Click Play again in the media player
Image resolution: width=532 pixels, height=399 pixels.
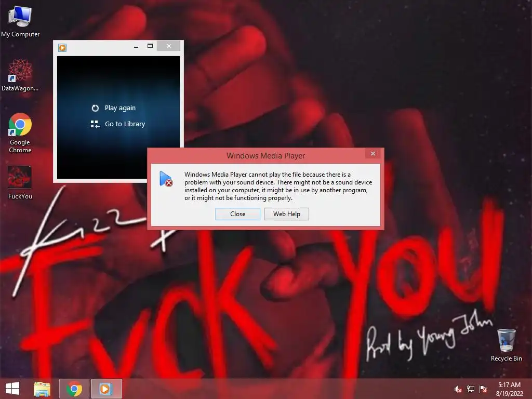click(x=114, y=108)
